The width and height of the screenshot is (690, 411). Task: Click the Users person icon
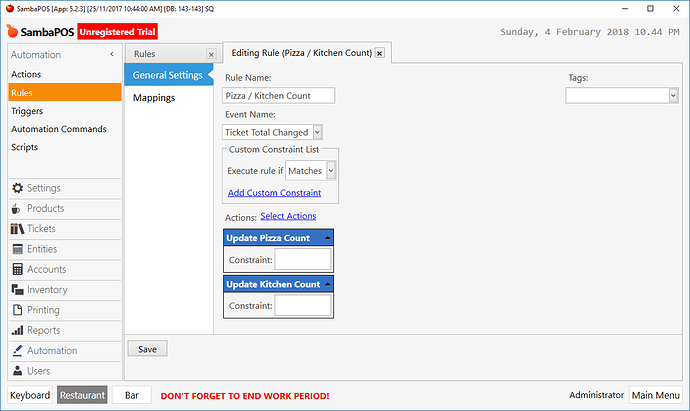[x=18, y=371]
